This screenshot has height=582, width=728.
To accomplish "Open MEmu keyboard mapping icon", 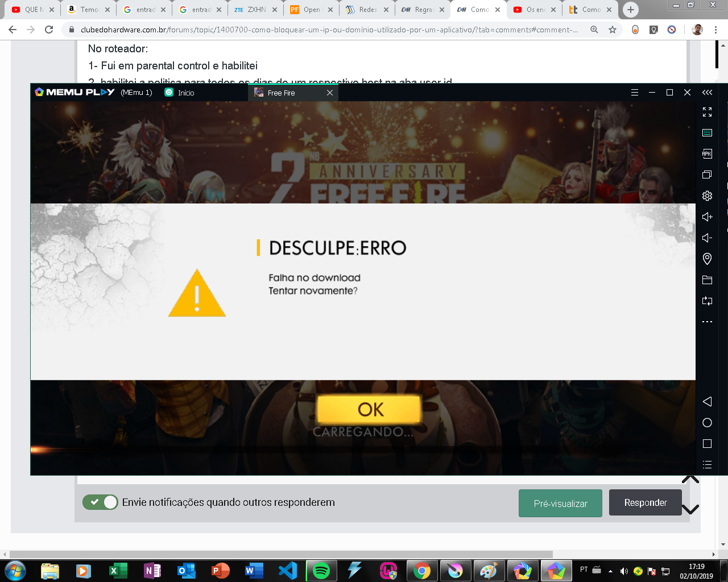I will [x=707, y=133].
